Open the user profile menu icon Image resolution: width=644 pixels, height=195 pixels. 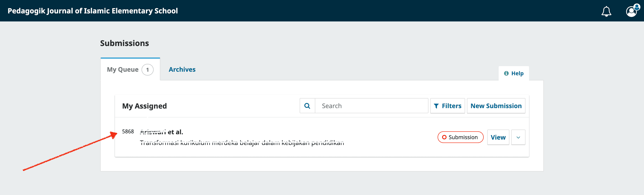(x=631, y=11)
